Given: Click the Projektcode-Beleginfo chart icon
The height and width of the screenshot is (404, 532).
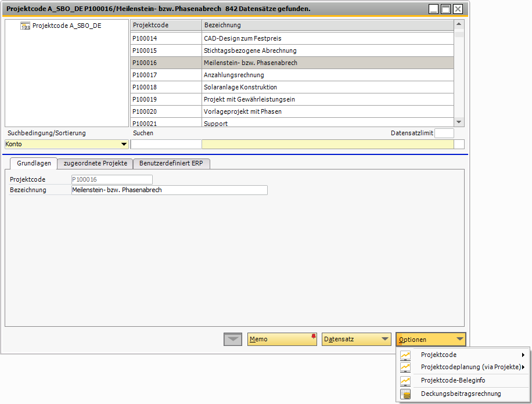Looking at the screenshot, I should point(405,380).
